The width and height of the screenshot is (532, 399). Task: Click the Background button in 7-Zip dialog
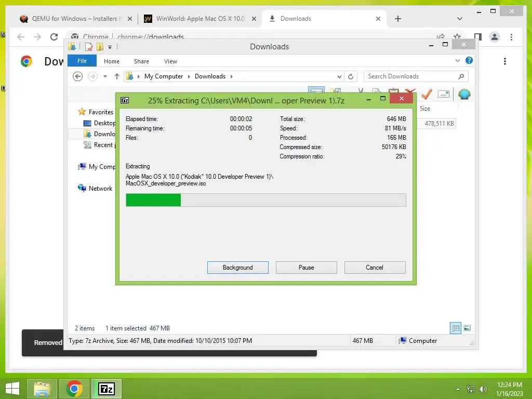(x=238, y=268)
